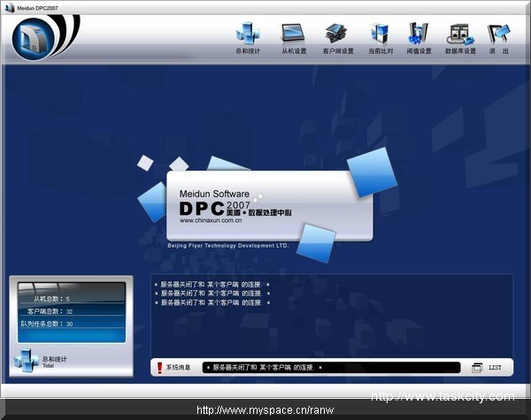Select the 队列任务总数 row in stats panel

click(71, 324)
